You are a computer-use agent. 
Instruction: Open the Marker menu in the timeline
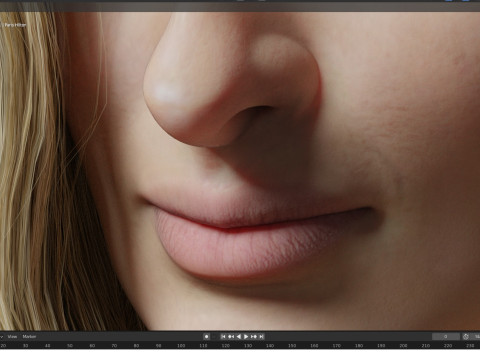pos(29,337)
